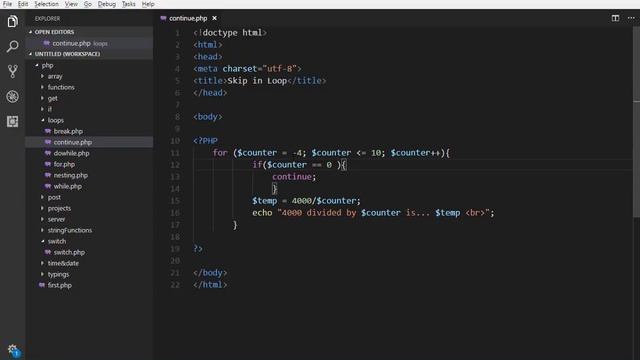The width and height of the screenshot is (640, 360).
Task: Click the '$temp' variable on line 15
Action: tap(264, 201)
